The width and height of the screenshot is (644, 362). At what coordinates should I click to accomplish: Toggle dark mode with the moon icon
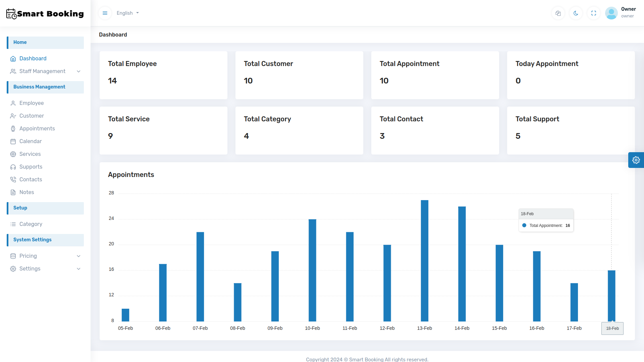(x=576, y=13)
